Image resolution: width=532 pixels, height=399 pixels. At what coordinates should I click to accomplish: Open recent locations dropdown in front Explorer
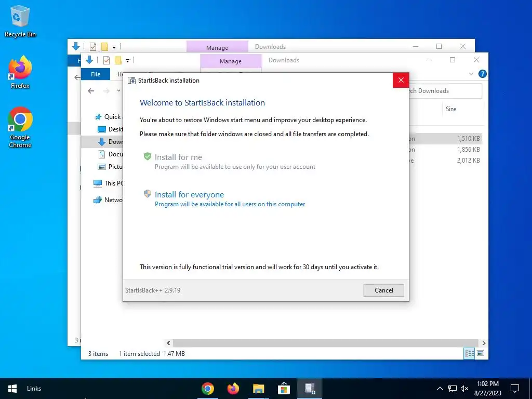click(x=119, y=91)
